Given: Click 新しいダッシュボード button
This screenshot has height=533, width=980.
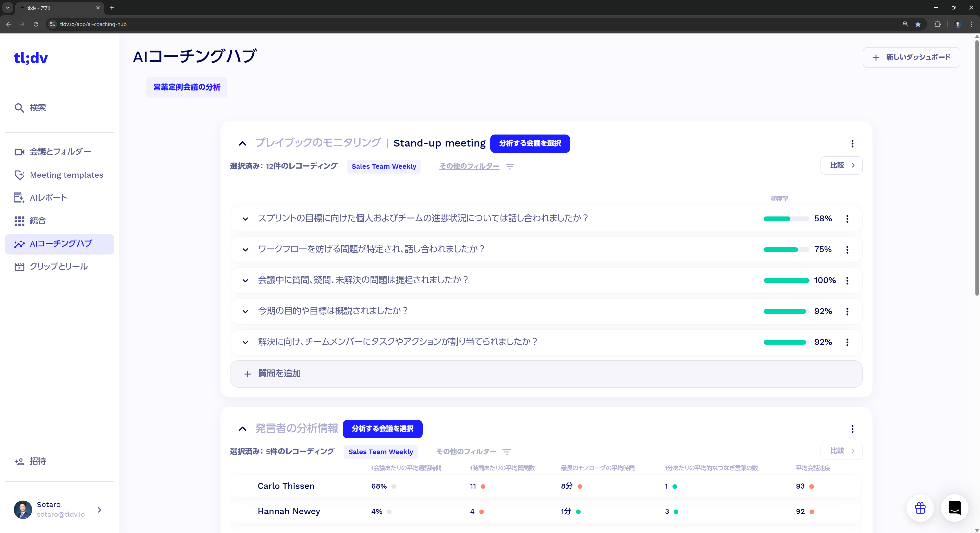Looking at the screenshot, I should [911, 57].
